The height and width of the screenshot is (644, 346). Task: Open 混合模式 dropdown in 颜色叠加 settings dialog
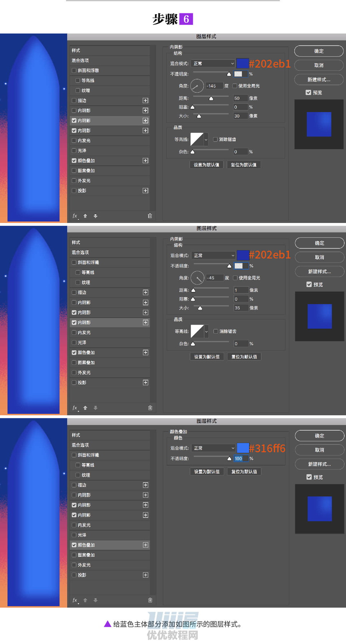(213, 448)
